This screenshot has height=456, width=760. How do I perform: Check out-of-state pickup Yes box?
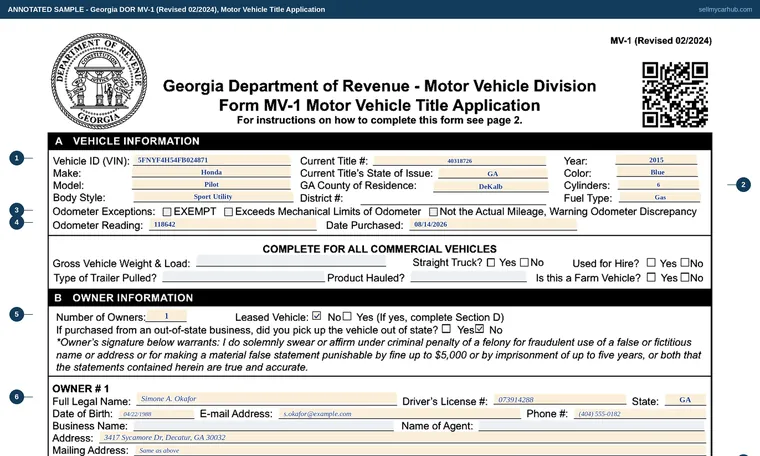(446, 329)
